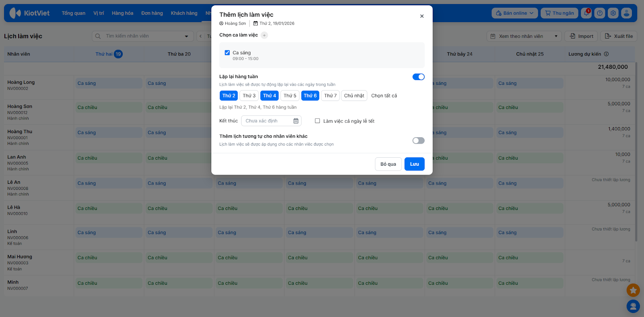Expand the Xem theo nhân viên dropdown
This screenshot has height=317, width=644.
pos(524,36)
